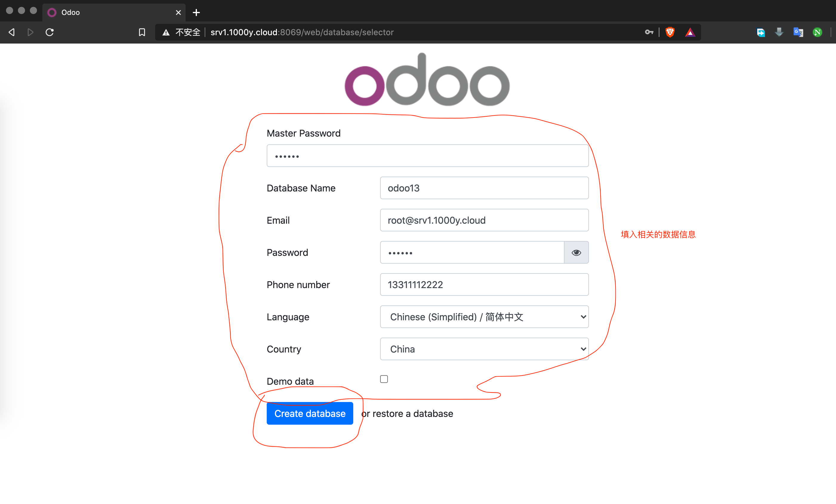Bookmark this page with the bookmark icon
The image size is (836, 504).
click(142, 32)
